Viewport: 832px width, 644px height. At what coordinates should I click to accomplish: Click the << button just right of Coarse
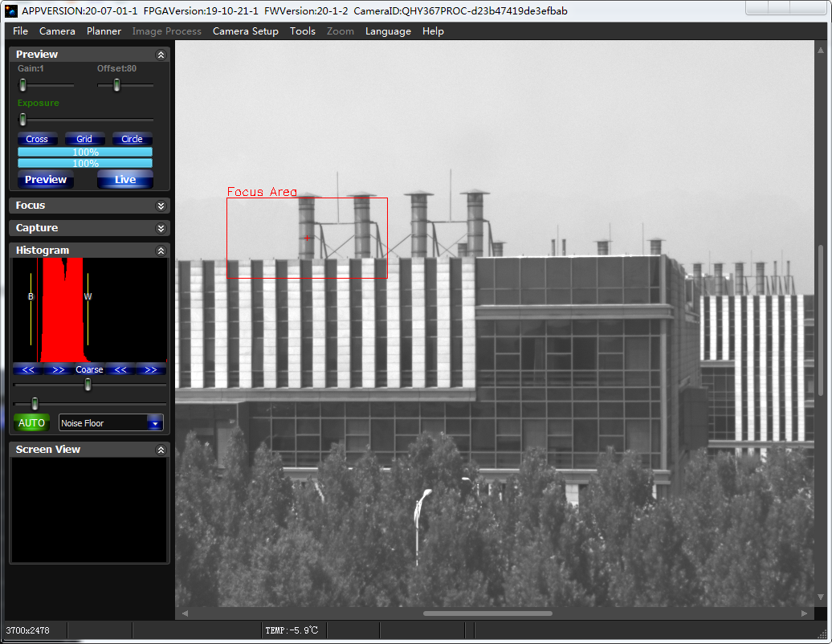[120, 369]
